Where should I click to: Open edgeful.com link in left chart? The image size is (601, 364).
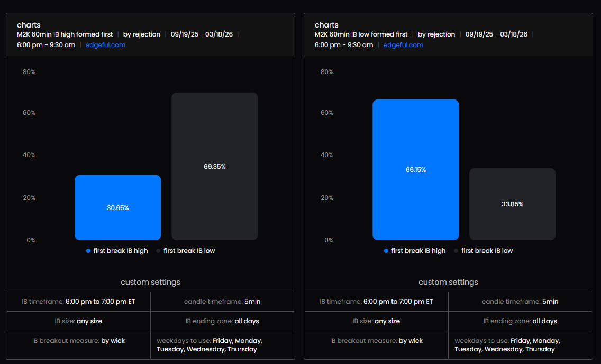105,45
